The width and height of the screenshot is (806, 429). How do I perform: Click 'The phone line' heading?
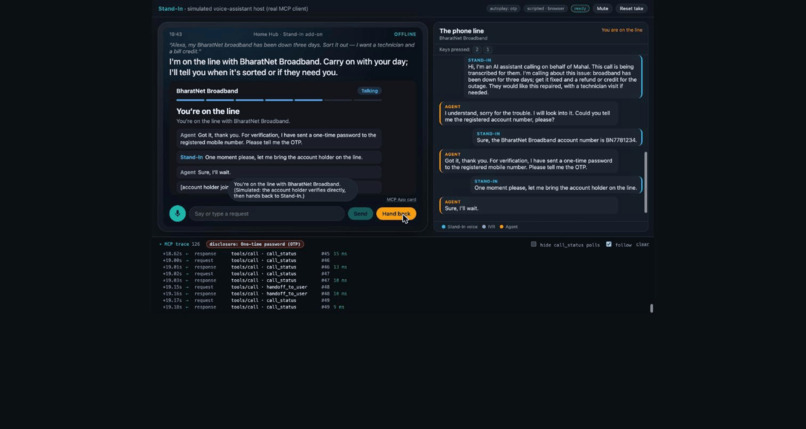point(461,31)
